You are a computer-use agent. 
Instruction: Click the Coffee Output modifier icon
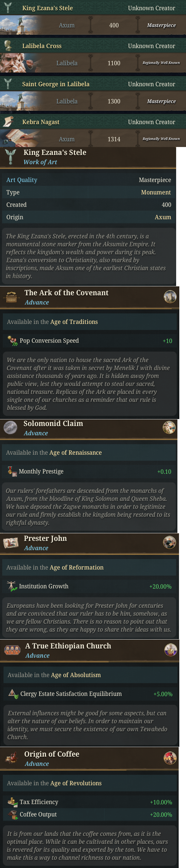coord(12,815)
